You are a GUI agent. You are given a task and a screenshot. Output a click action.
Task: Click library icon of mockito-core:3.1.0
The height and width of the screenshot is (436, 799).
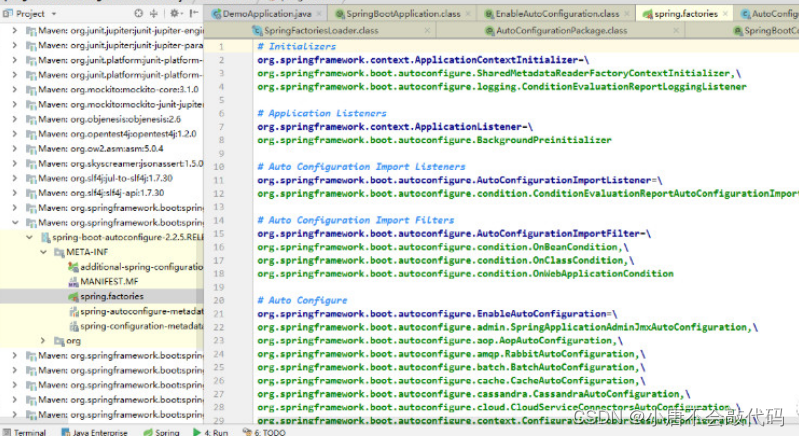[31, 89]
